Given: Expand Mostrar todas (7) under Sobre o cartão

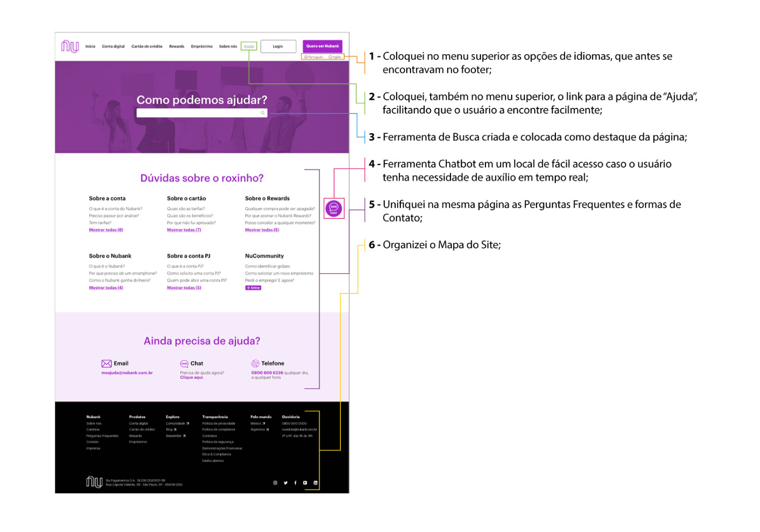Looking at the screenshot, I should tap(184, 230).
